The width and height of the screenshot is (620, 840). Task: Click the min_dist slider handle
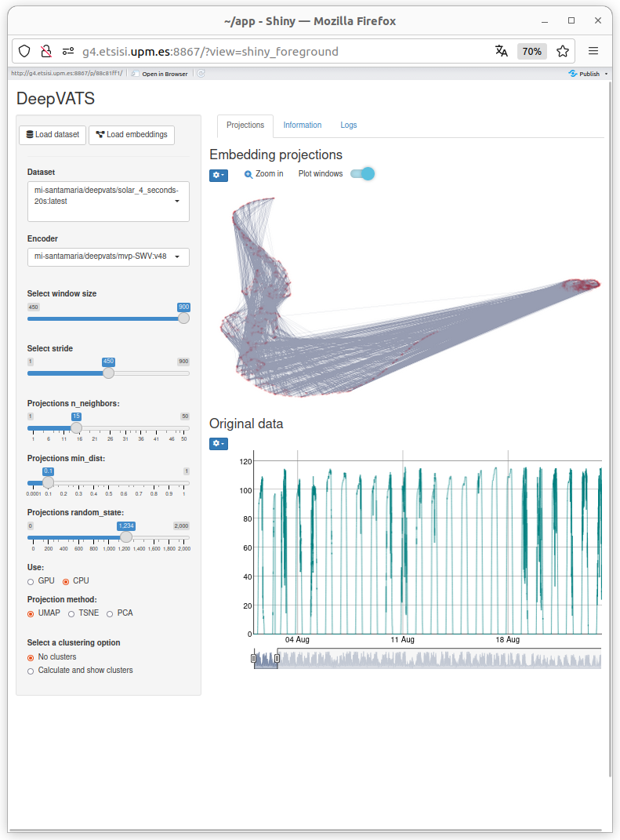pyautogui.click(x=48, y=482)
